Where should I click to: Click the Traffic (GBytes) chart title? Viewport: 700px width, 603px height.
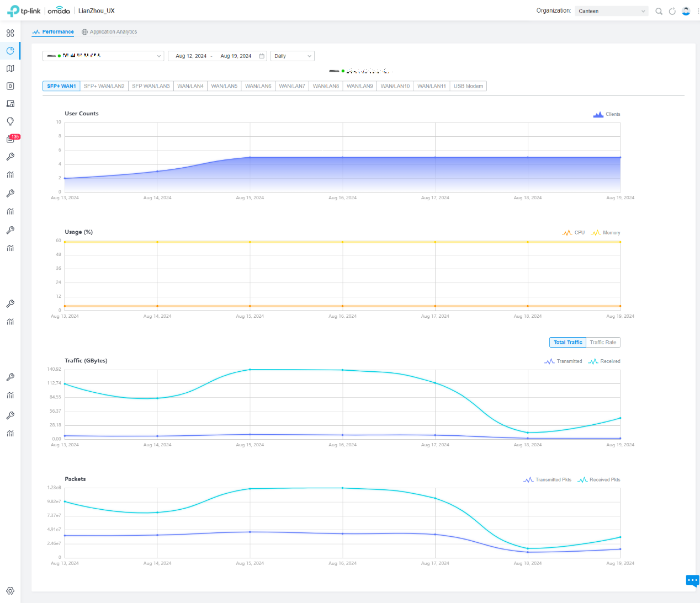(x=86, y=361)
